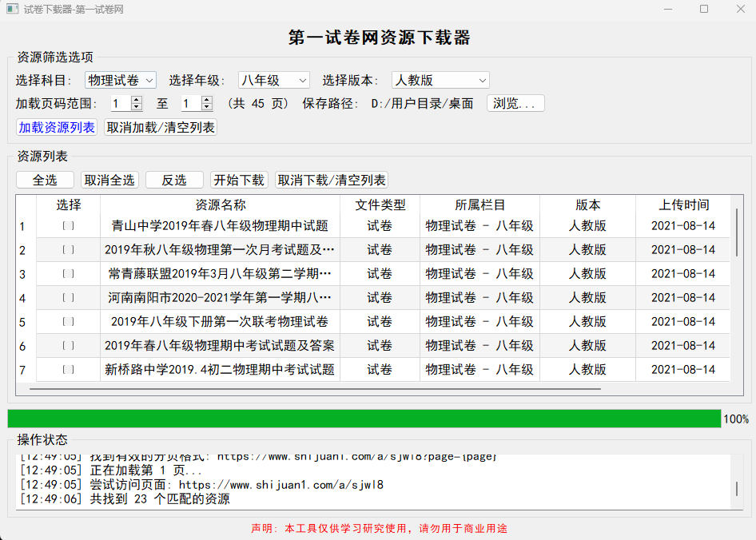
Task: Check the box for 2019年春八年级物理期中考试试题及答案
Action: [x=69, y=346]
